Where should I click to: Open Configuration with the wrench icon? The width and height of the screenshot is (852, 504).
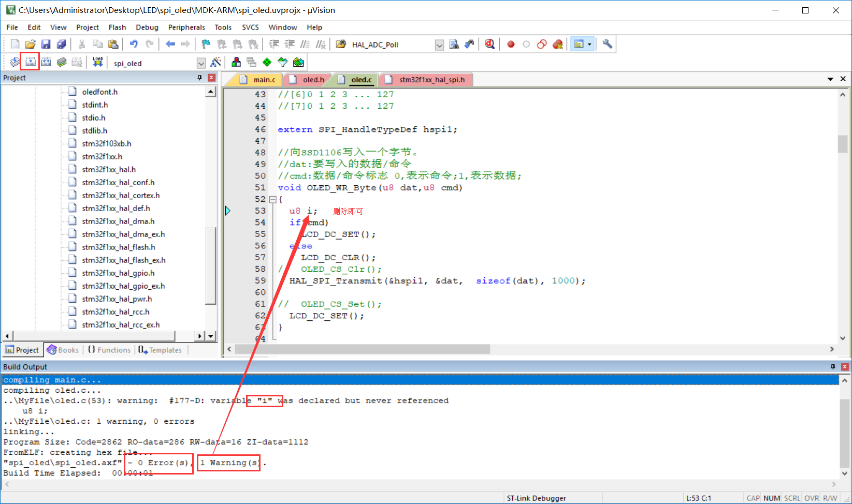[607, 45]
